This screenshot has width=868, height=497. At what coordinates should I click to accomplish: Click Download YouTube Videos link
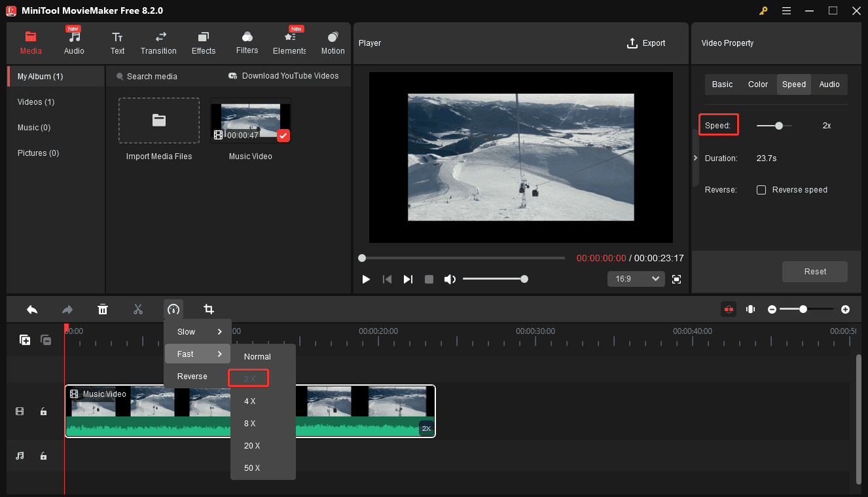[x=283, y=76]
